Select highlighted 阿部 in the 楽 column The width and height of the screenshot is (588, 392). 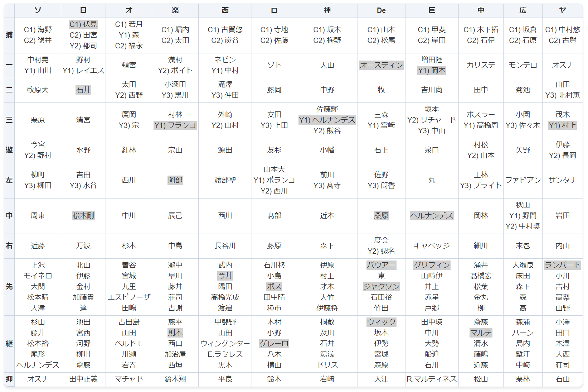[x=175, y=180]
